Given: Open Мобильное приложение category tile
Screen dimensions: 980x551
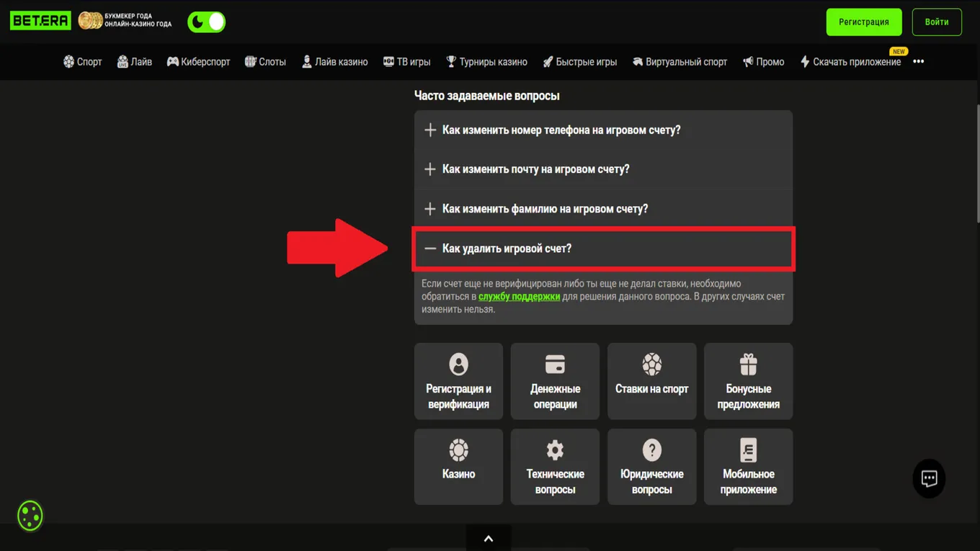Looking at the screenshot, I should [x=748, y=467].
